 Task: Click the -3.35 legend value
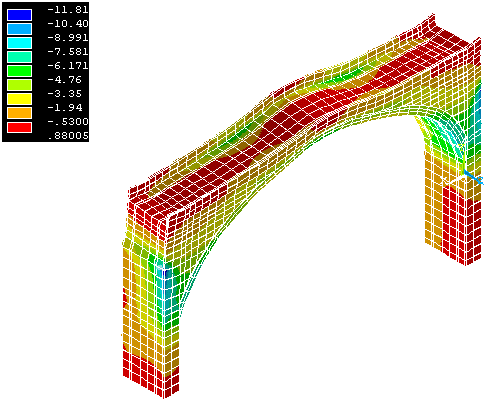pos(65,94)
